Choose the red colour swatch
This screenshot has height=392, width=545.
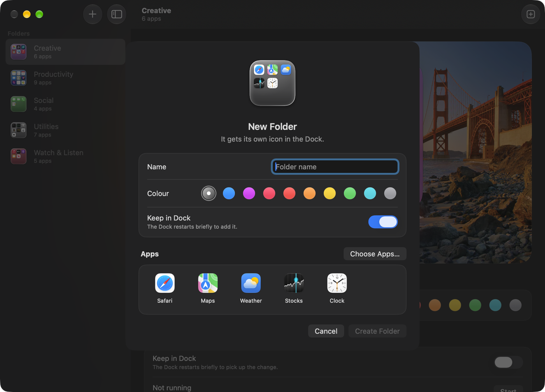point(289,193)
